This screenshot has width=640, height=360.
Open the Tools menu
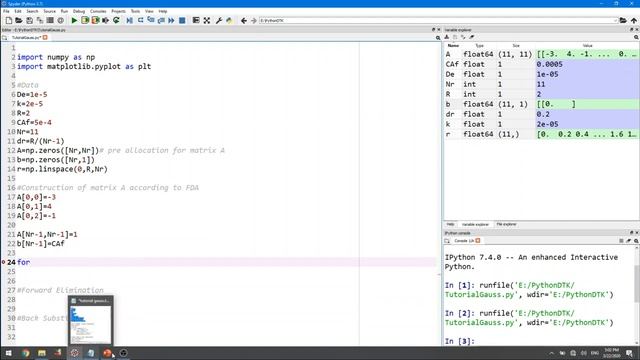[x=135, y=11]
